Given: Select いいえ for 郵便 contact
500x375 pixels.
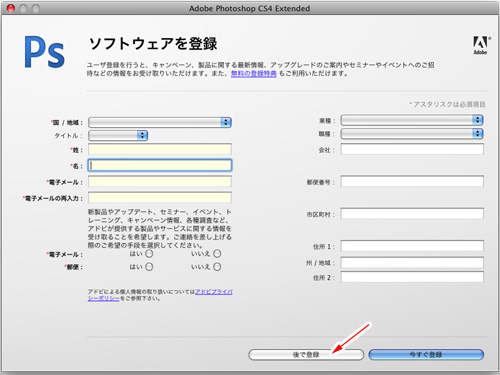Looking at the screenshot, I should click(x=217, y=267).
